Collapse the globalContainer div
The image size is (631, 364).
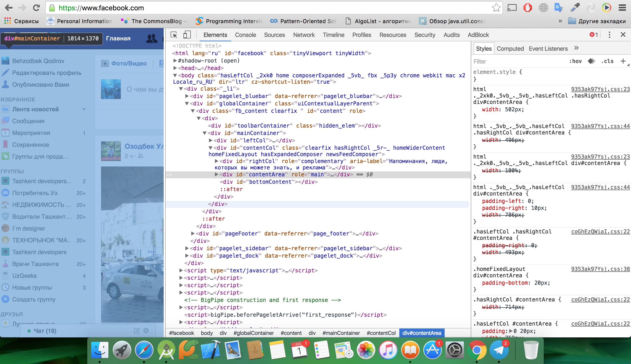187,103
